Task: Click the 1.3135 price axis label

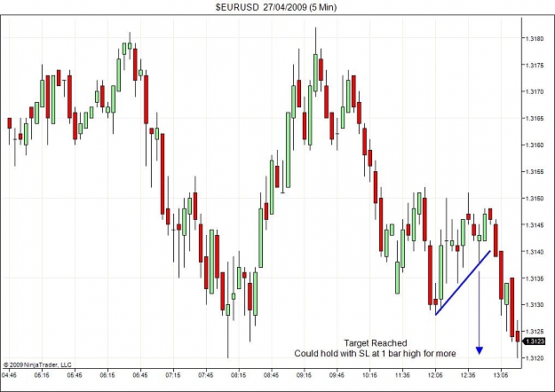Action: click(x=534, y=278)
